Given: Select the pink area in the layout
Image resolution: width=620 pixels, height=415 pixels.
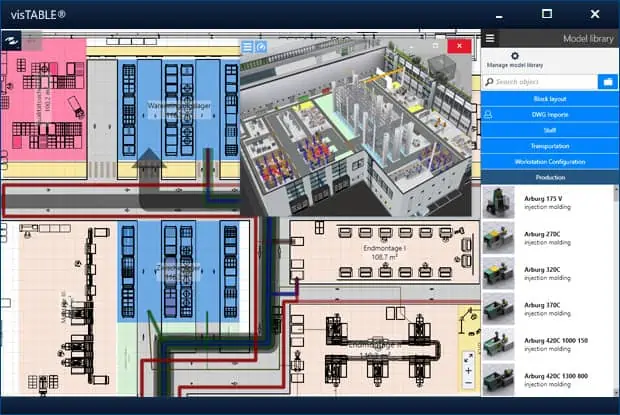Looking at the screenshot, I should tap(43, 99).
